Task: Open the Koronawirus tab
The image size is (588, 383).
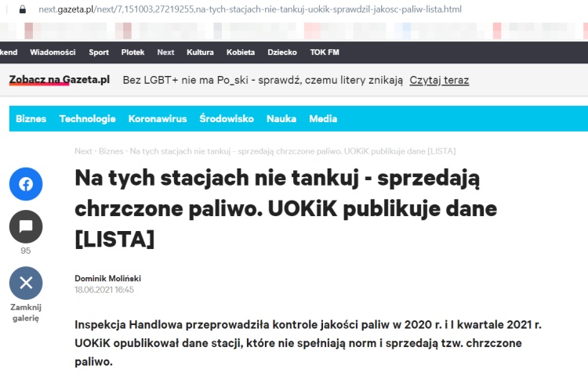Action: 158,119
